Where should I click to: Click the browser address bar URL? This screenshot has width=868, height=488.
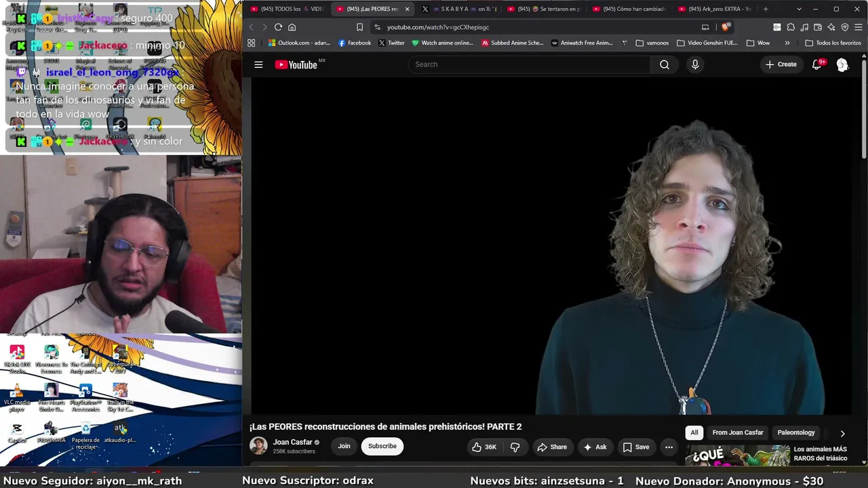[438, 27]
